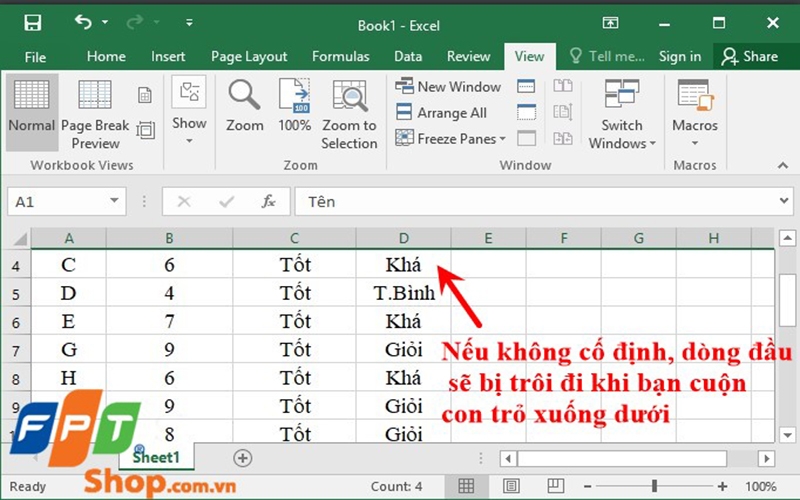800x500 pixels.
Task: Toggle Synchronous Scrolling icon
Action: point(563,112)
